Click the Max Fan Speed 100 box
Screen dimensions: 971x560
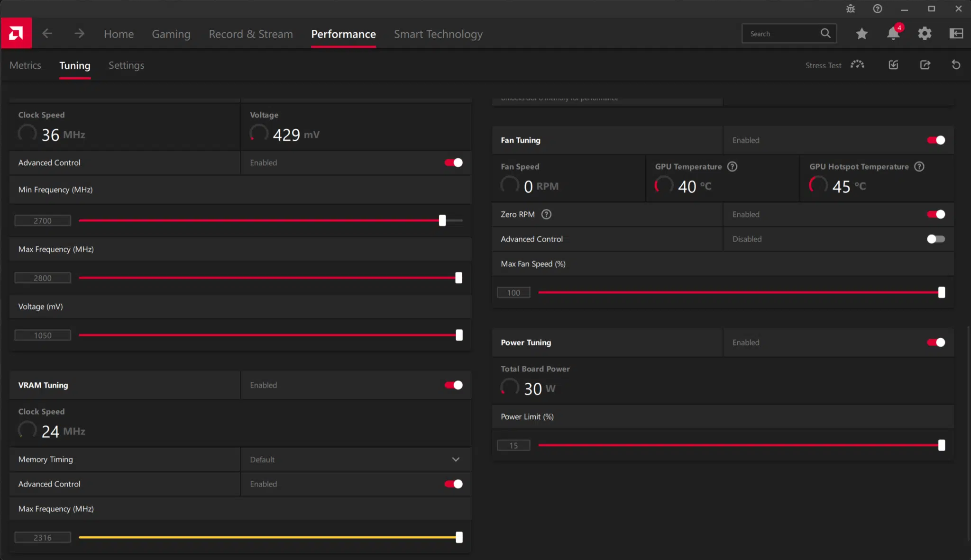[513, 293]
